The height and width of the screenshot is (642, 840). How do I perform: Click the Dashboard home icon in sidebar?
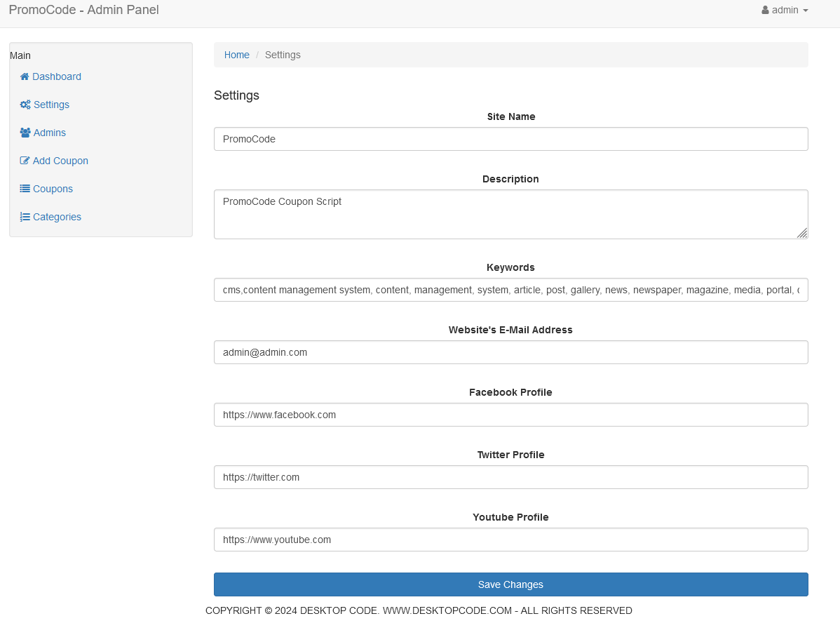tap(25, 76)
